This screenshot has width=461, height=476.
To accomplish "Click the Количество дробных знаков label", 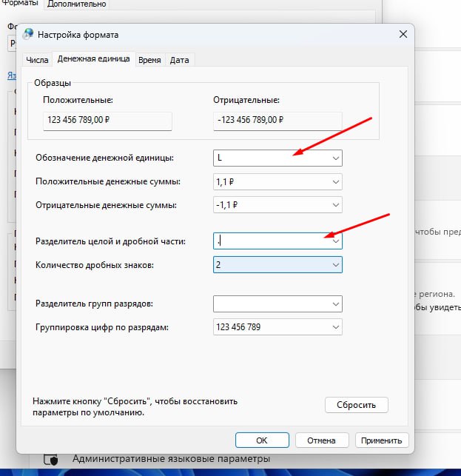I will [95, 265].
